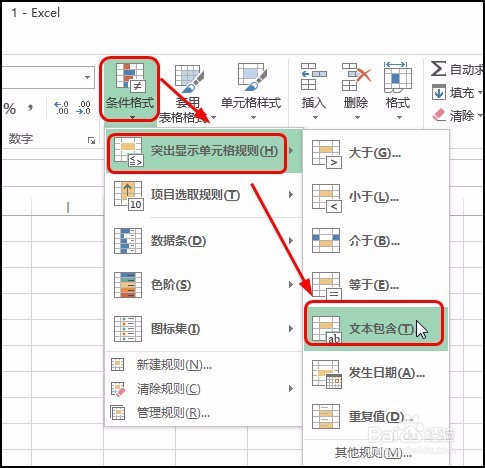Screen dimensions: 485x468
Task: Click submenu arrow on 数据条 row
Action: coord(291,241)
